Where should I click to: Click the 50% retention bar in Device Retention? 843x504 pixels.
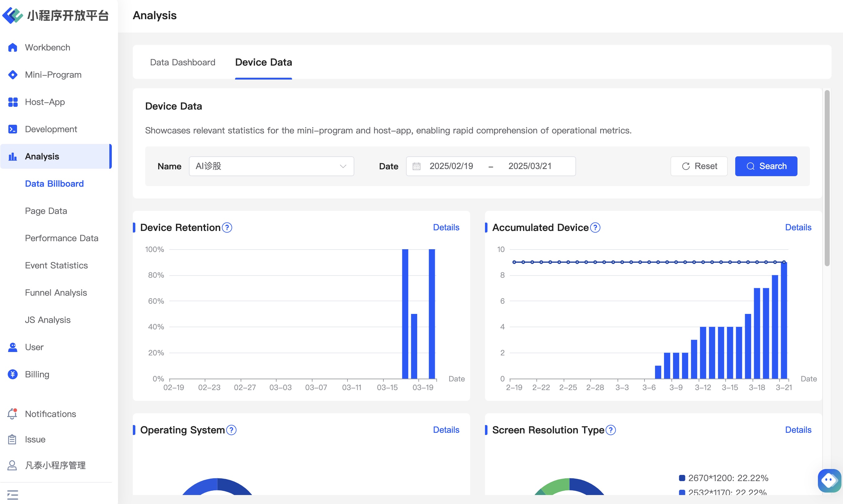(x=414, y=346)
